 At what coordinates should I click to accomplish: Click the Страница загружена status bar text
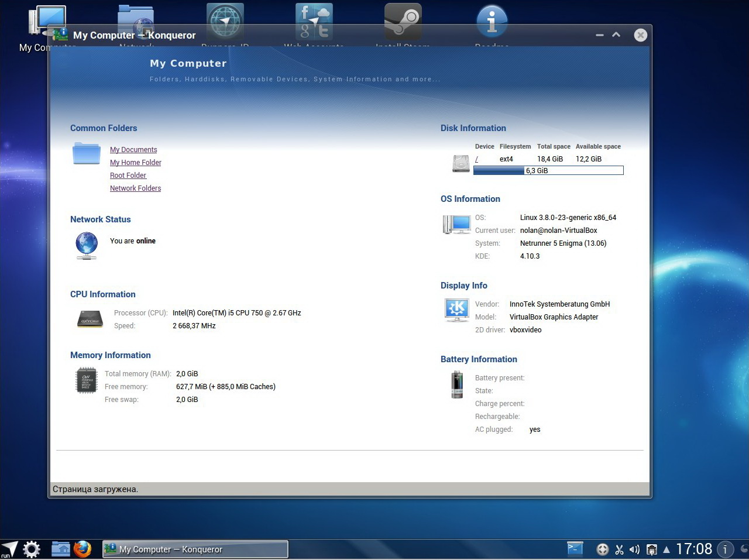tap(95, 489)
